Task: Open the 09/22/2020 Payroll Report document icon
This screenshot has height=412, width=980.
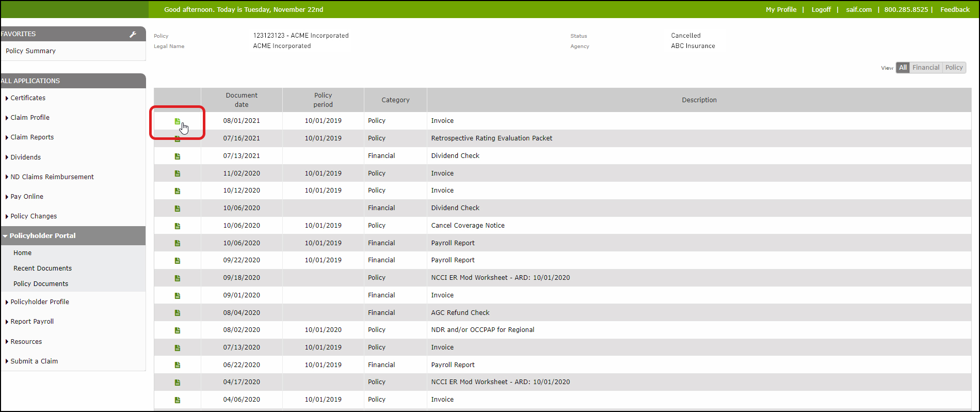Action: [x=177, y=261]
